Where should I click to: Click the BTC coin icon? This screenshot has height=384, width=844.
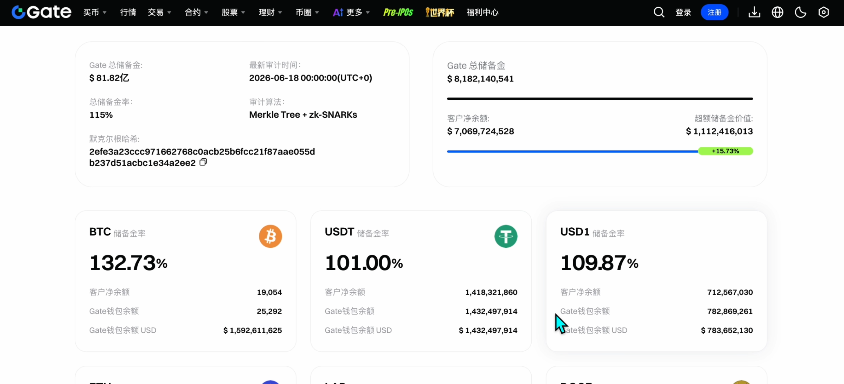pos(270,236)
